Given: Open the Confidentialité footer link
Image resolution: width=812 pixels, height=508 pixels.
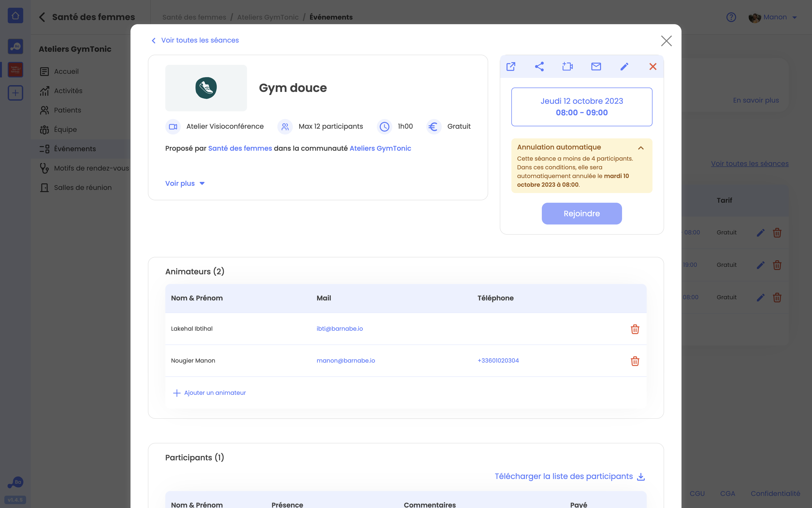Looking at the screenshot, I should click(x=775, y=493).
